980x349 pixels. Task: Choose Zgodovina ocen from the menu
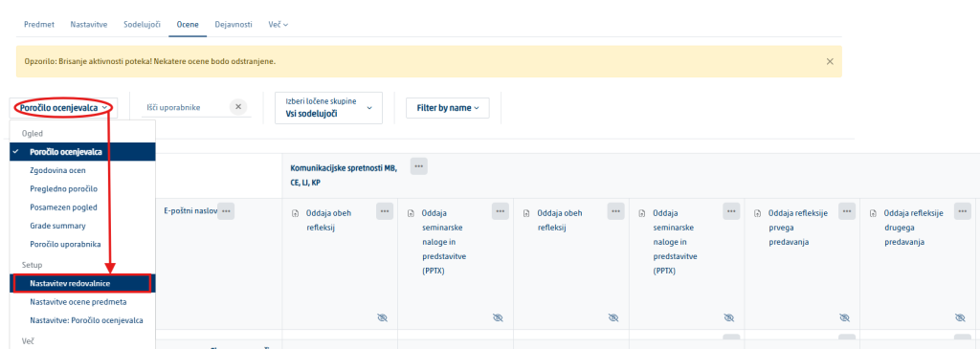(82, 170)
